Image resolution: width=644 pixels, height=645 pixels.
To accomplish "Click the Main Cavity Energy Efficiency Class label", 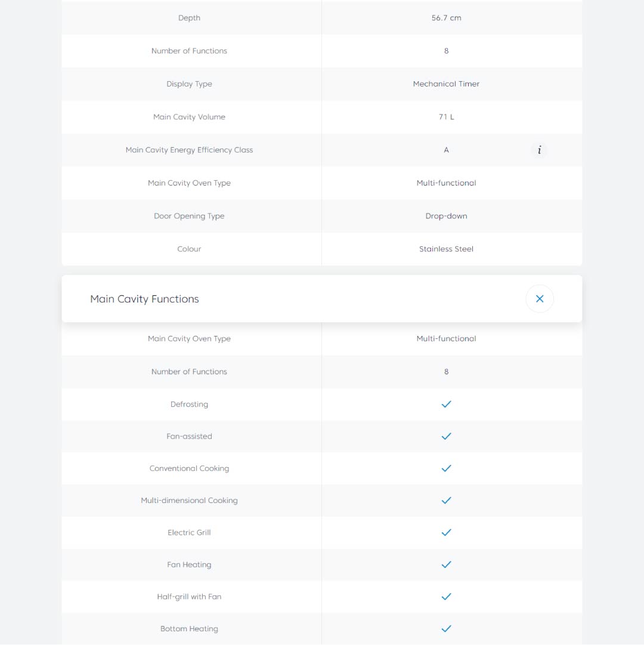I will click(189, 150).
